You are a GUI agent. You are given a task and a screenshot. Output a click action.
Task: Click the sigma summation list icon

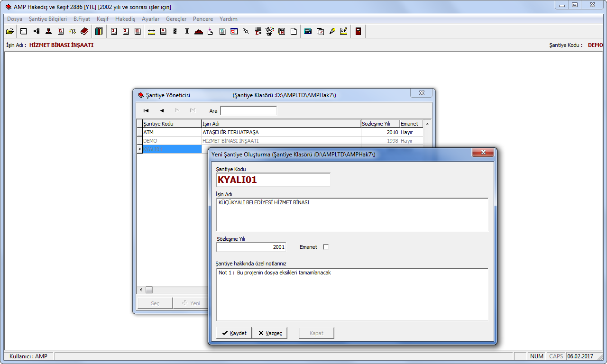pyautogui.click(x=258, y=32)
